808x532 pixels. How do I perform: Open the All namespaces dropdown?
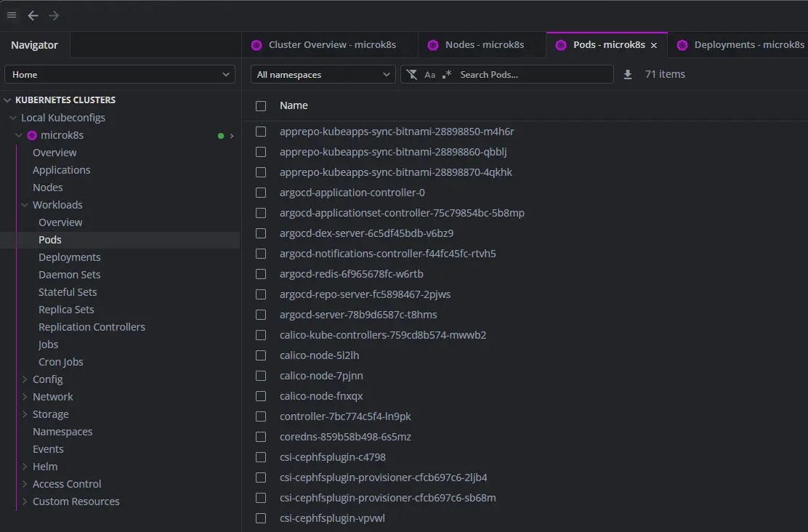[x=323, y=74]
